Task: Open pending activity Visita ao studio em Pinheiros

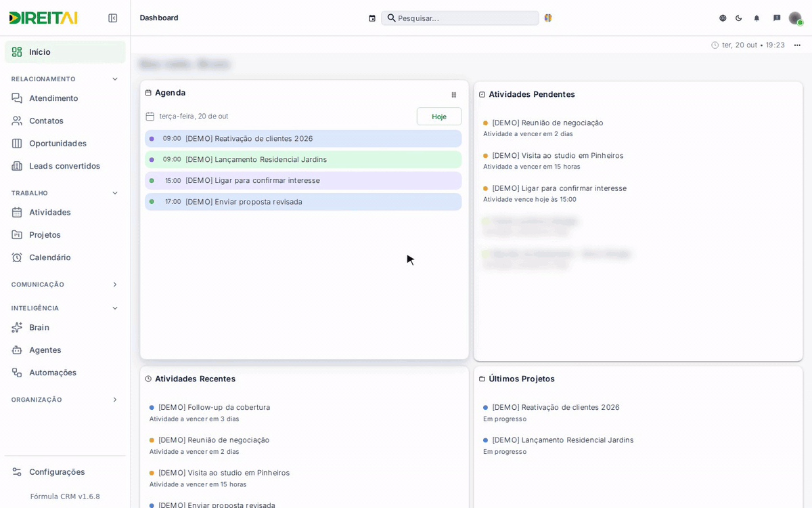Action: pos(558,156)
